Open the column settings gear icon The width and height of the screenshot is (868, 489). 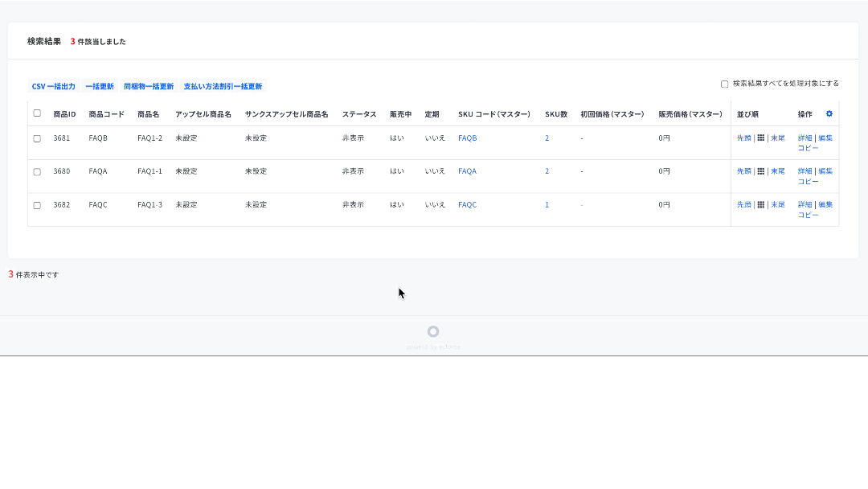pyautogui.click(x=829, y=113)
